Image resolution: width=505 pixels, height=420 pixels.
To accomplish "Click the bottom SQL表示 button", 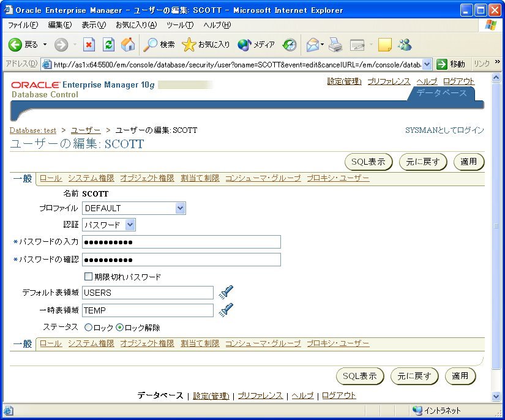I will tap(360, 376).
